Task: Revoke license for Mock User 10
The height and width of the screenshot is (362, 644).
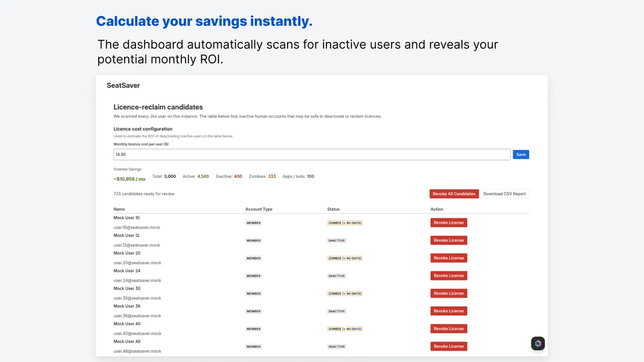Action: pyautogui.click(x=449, y=223)
